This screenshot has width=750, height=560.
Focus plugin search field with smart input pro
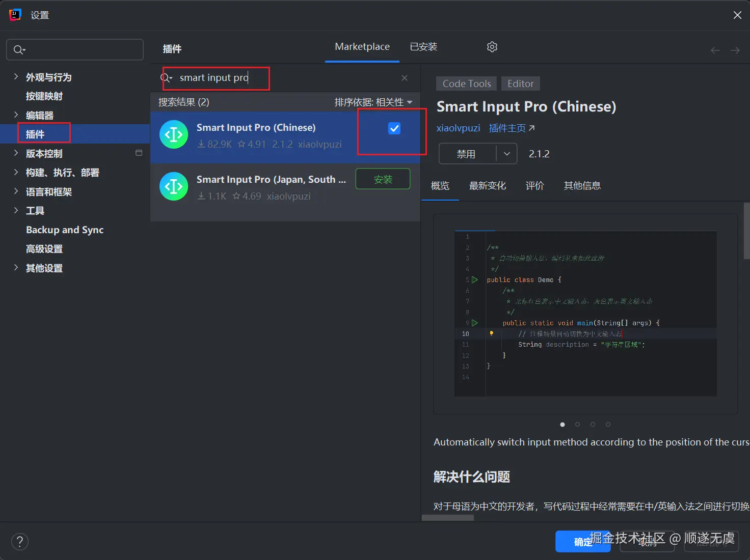pos(285,78)
